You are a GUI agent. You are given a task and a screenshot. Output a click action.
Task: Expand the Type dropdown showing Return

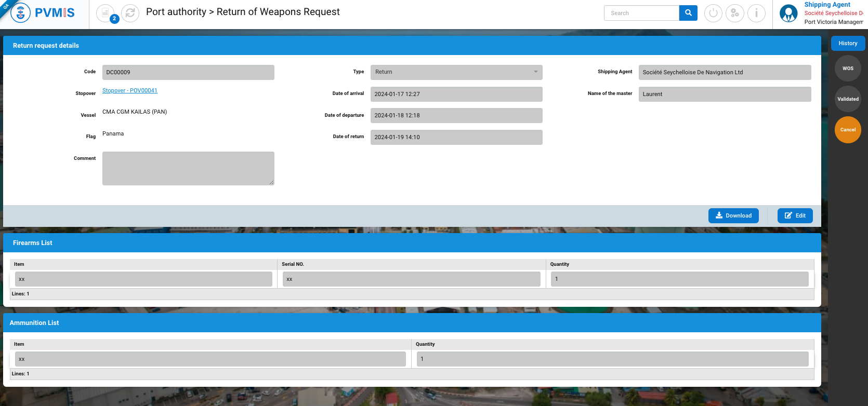[456, 72]
